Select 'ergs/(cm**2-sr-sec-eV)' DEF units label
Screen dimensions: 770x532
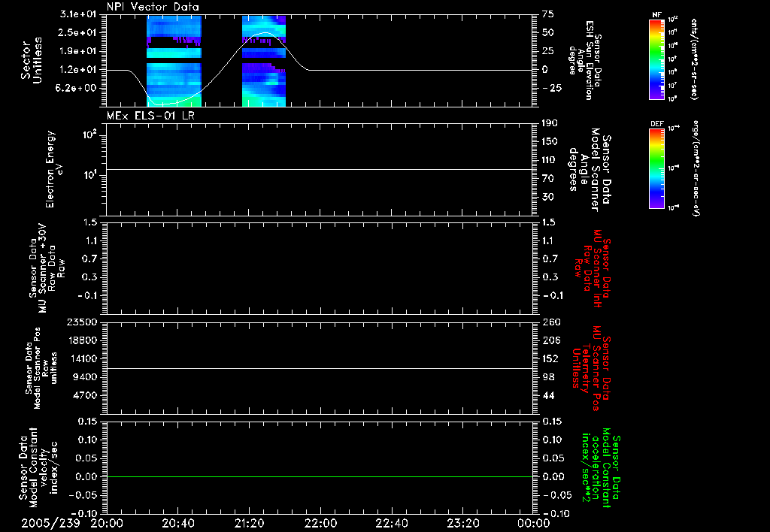click(x=696, y=168)
